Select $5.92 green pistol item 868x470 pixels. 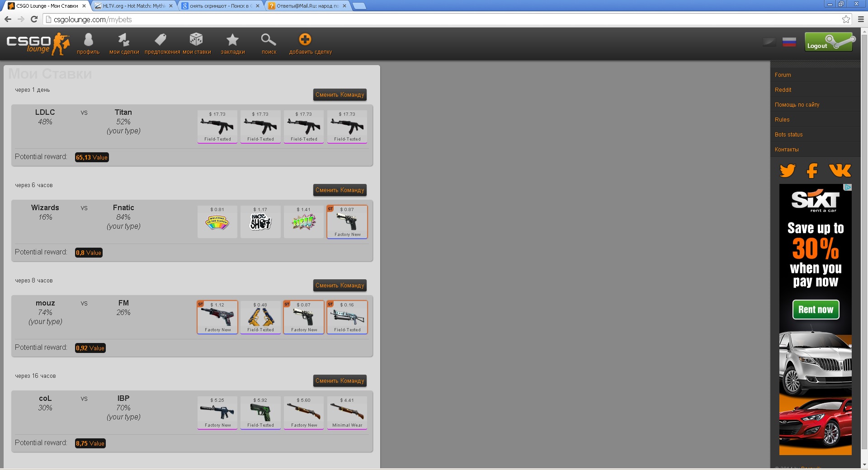260,413
